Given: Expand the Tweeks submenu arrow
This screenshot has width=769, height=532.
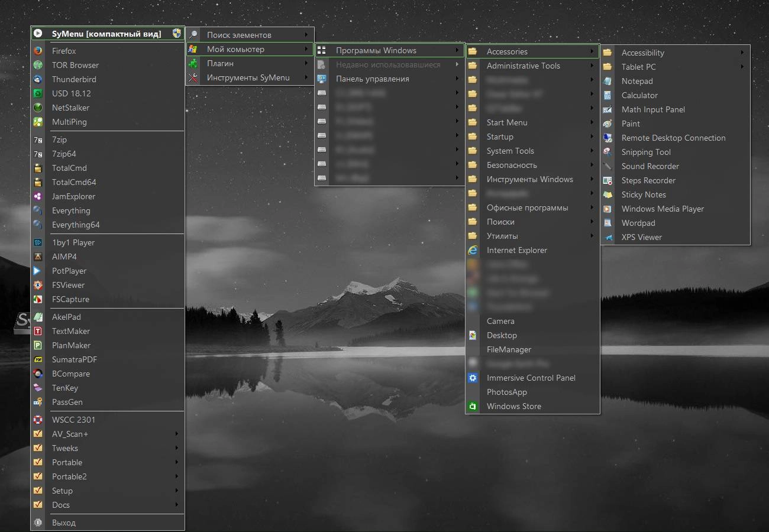Looking at the screenshot, I should coord(177,448).
